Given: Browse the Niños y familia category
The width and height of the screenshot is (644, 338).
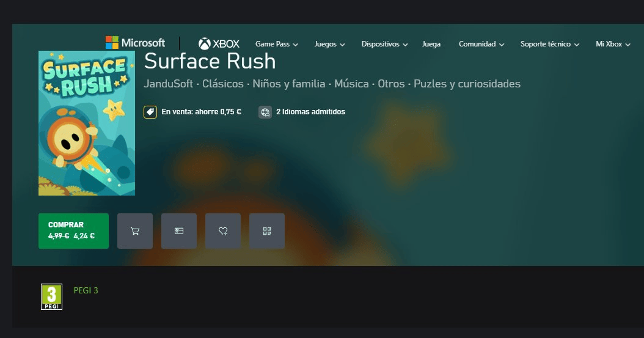Looking at the screenshot, I should tap(289, 84).
